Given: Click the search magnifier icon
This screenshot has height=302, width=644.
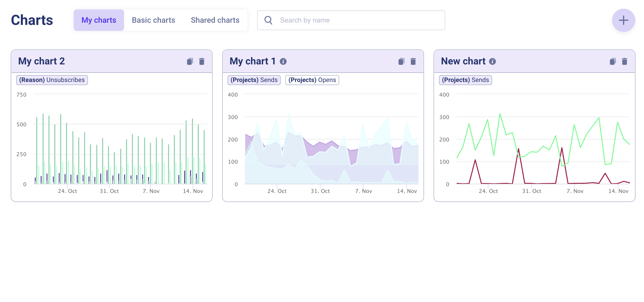Looking at the screenshot, I should coord(268,20).
